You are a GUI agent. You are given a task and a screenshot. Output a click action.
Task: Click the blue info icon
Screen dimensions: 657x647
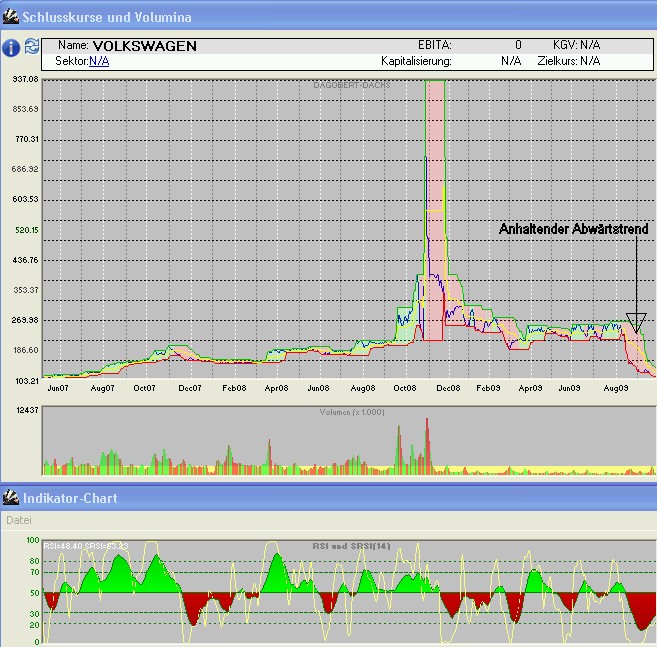(x=11, y=48)
